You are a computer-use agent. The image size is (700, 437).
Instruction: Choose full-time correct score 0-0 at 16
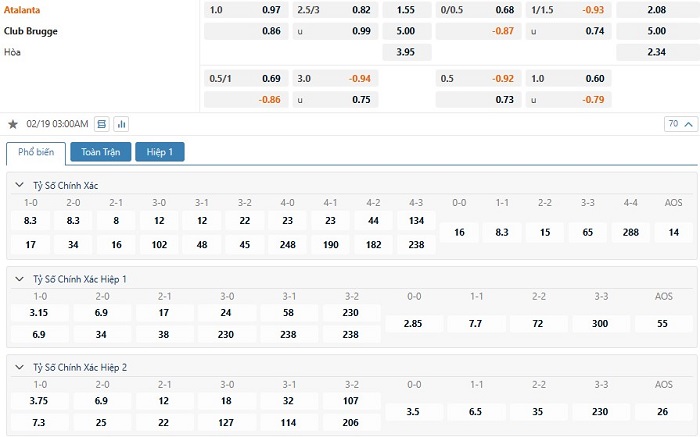459,232
